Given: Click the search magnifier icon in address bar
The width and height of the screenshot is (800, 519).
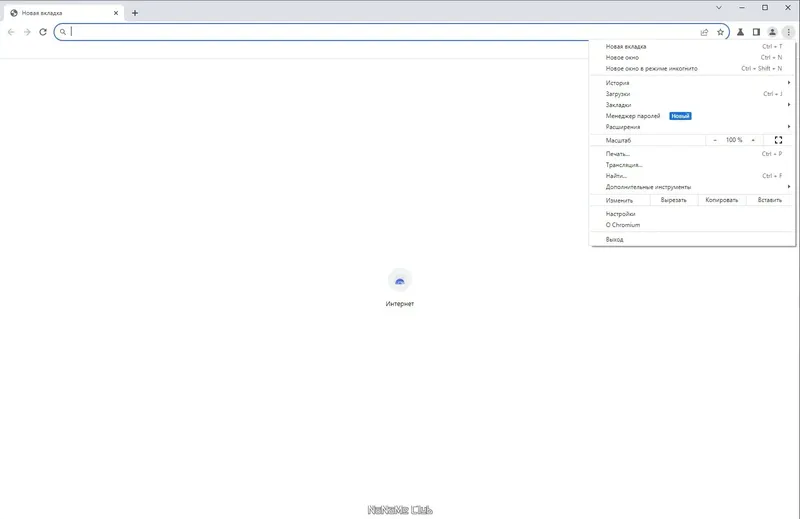Looking at the screenshot, I should pos(63,32).
